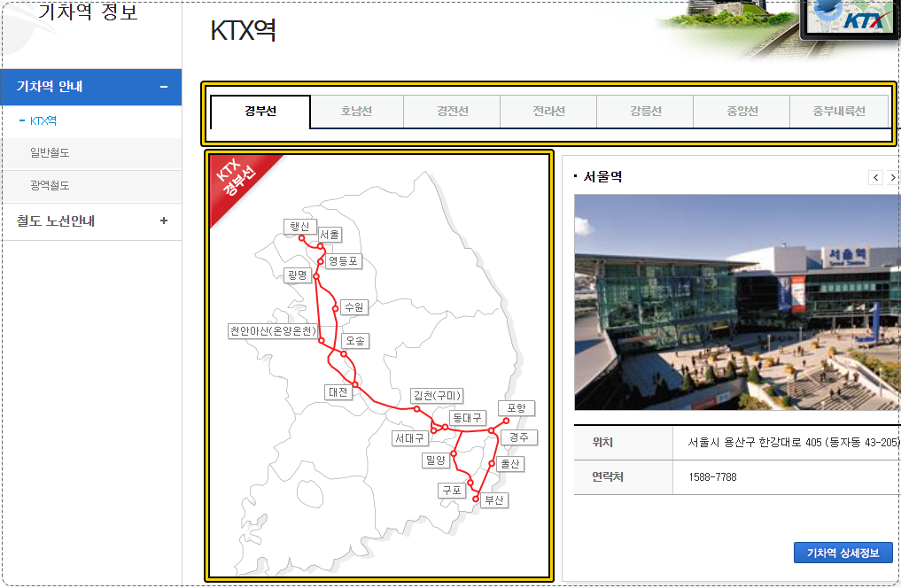Select 포항 station label on map
The image size is (901, 588).
[x=517, y=407]
